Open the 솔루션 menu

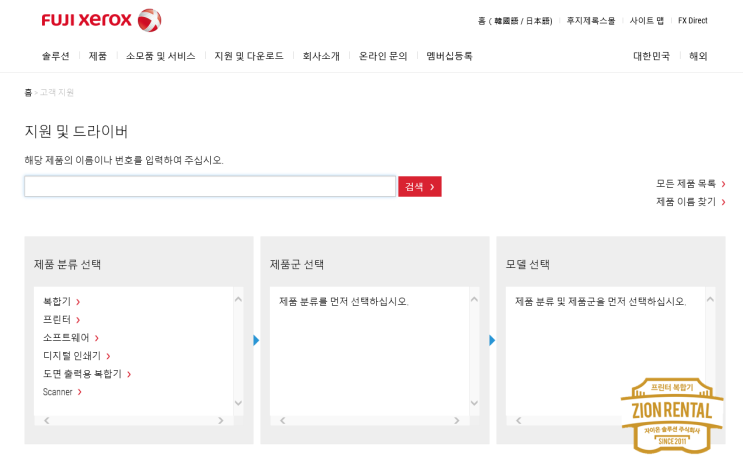55,56
